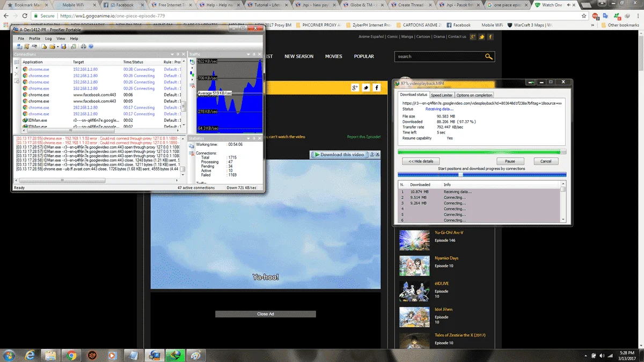
Task: Click the Yu-Gi-Oh! Arc-V thumbnail
Action: (x=414, y=240)
